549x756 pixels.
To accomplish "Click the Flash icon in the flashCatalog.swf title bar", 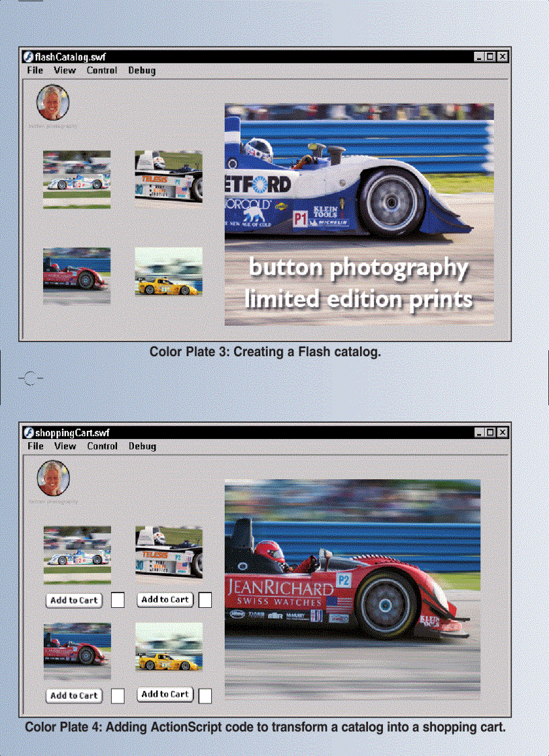I will [x=28, y=57].
